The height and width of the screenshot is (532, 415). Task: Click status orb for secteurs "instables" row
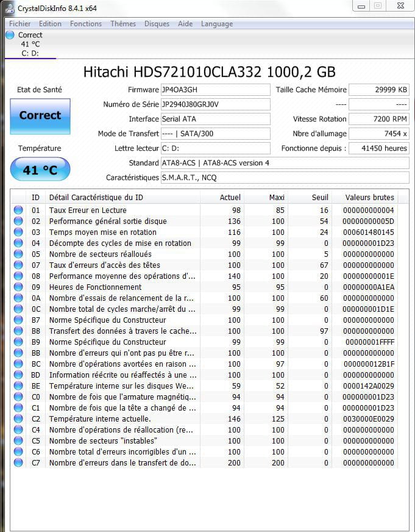click(x=18, y=440)
